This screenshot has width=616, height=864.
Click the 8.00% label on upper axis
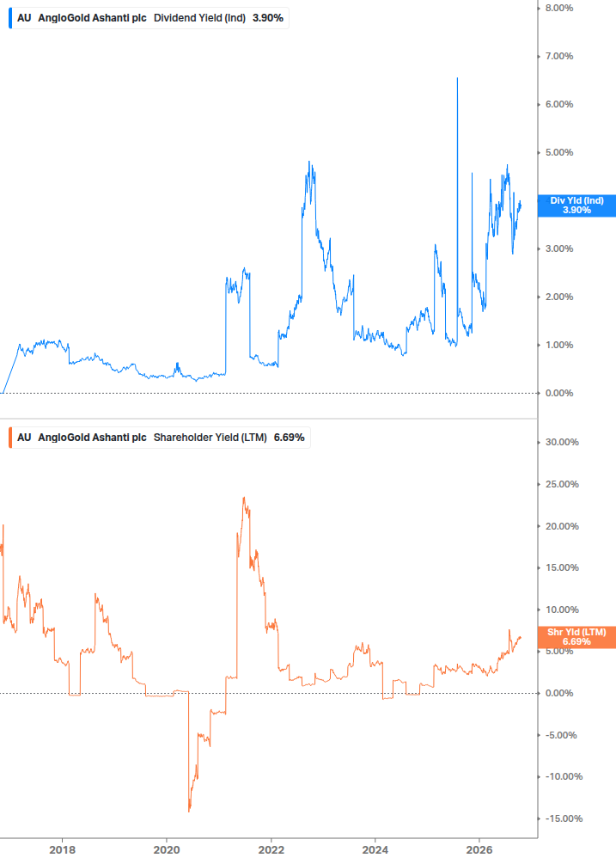558,9
